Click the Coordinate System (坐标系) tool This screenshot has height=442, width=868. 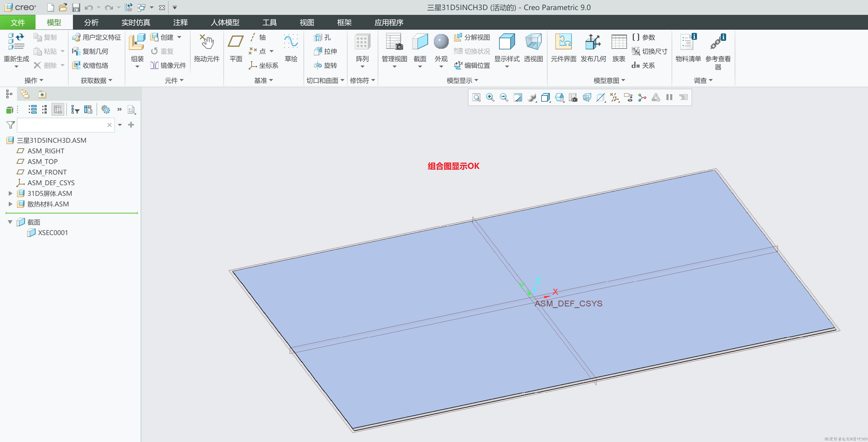pos(263,66)
